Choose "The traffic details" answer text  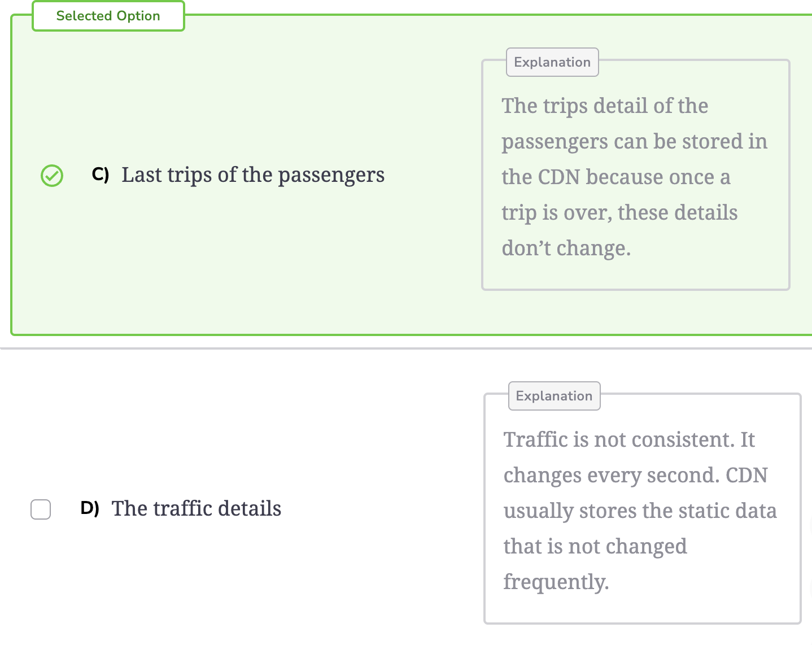(x=197, y=508)
